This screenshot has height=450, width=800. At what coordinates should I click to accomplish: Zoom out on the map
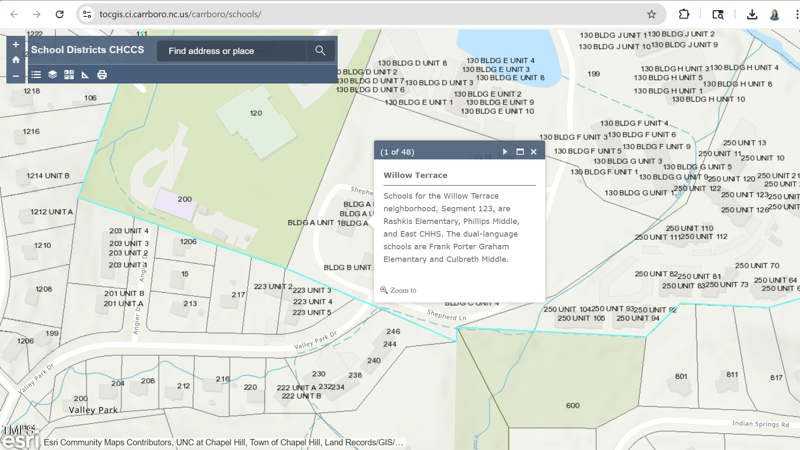[16, 75]
